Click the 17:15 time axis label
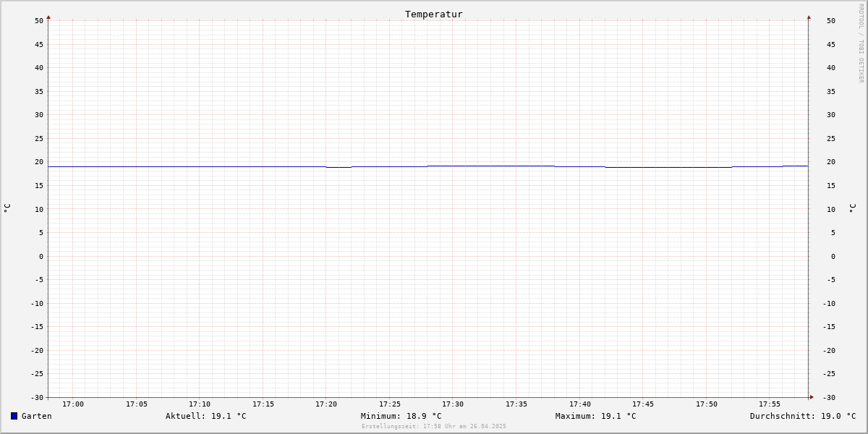Image resolution: width=868 pixels, height=434 pixels. 263,404
